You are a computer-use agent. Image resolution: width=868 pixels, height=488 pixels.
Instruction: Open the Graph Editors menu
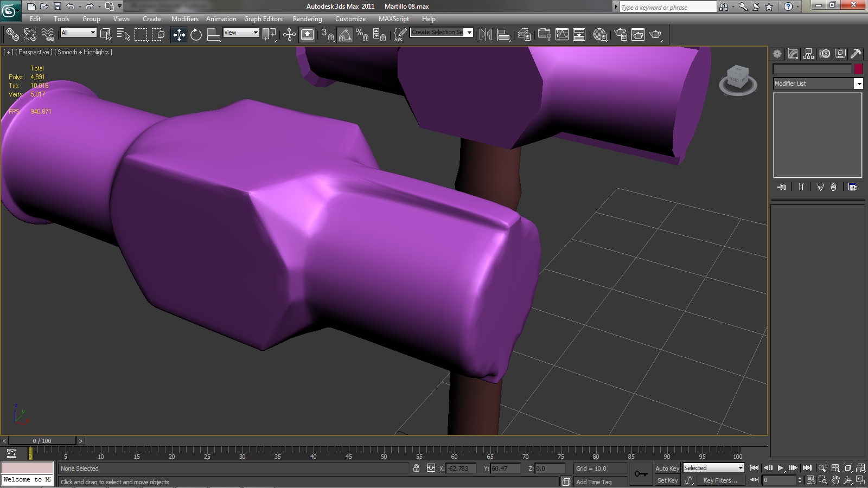pyautogui.click(x=263, y=18)
